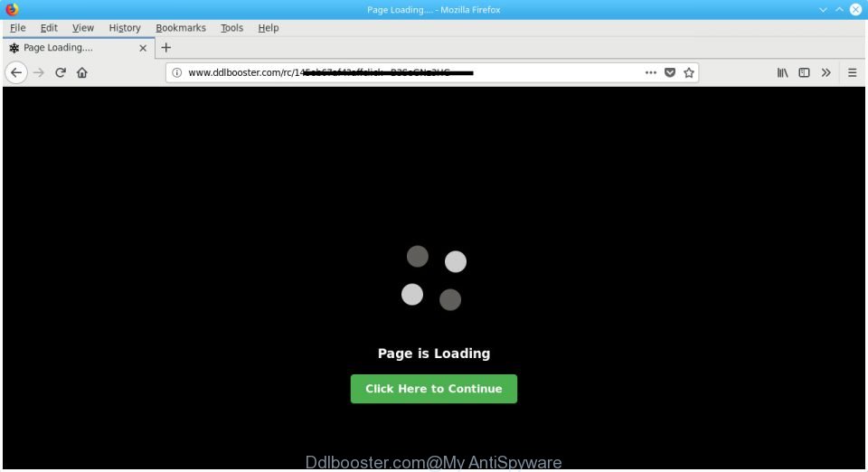868x472 pixels.
Task: Save page to Pocket
Action: [670, 72]
